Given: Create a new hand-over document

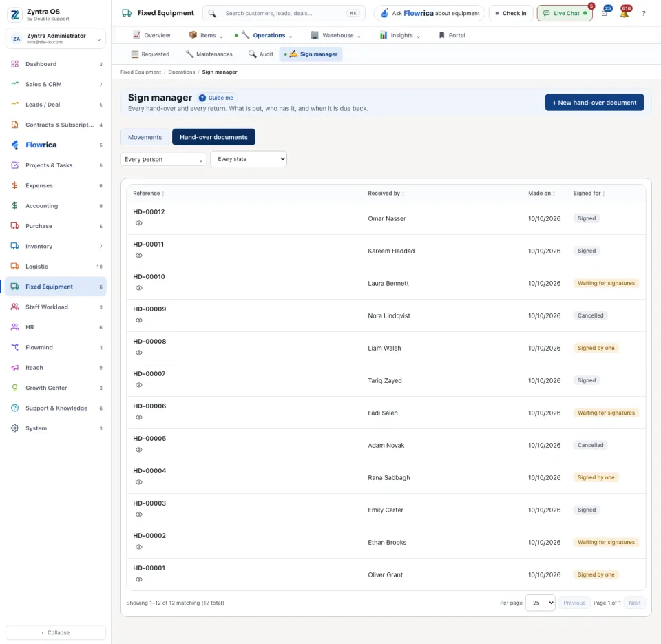Looking at the screenshot, I should point(594,103).
